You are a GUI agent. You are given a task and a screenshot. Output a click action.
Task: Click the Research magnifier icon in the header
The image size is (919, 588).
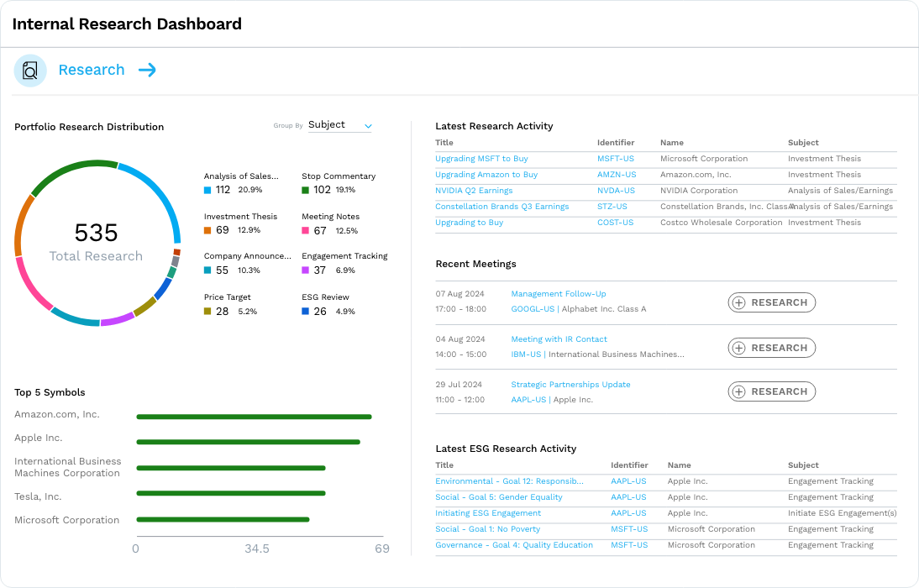[30, 71]
